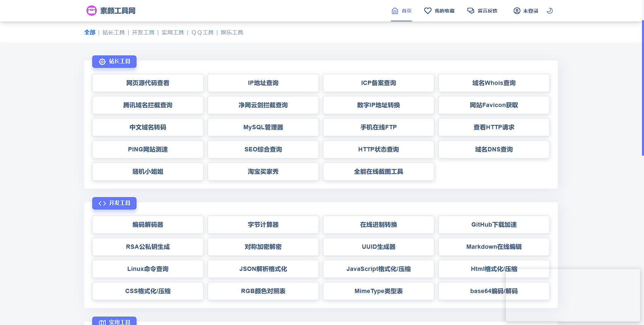Open the 编码解码器 tool
The height and width of the screenshot is (325, 644).
tap(148, 225)
